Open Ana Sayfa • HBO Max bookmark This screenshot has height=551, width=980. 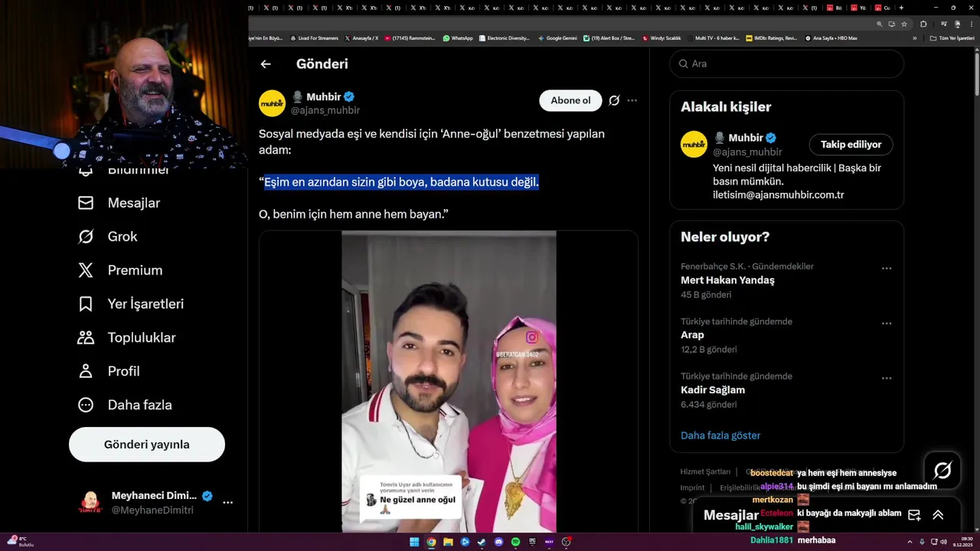831,37
